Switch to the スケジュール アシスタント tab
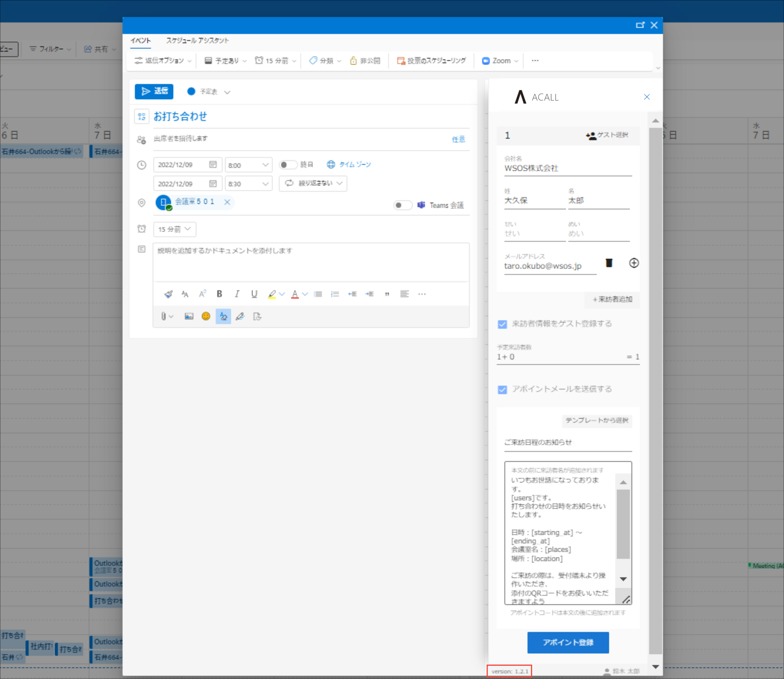Image resolution: width=784 pixels, height=679 pixels. click(197, 40)
